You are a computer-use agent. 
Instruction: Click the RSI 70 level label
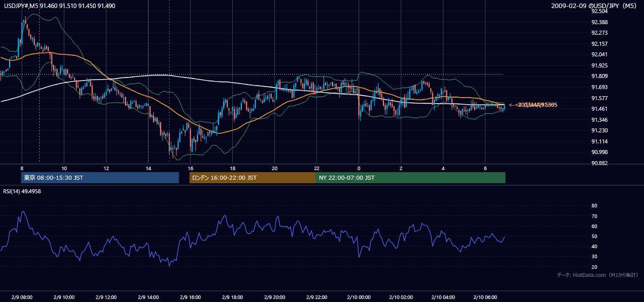coord(594,216)
